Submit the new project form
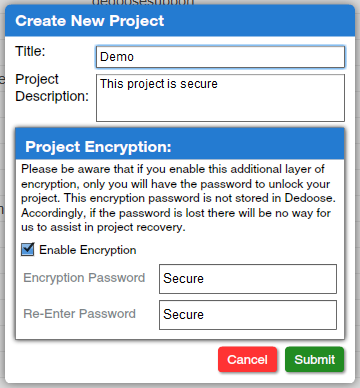The height and width of the screenshot is (388, 360). coord(314,360)
